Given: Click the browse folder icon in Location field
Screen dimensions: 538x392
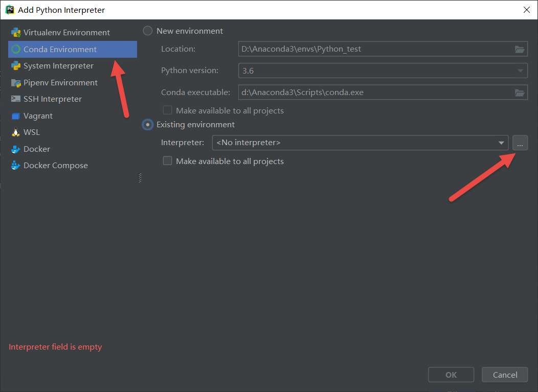Looking at the screenshot, I should (520, 50).
